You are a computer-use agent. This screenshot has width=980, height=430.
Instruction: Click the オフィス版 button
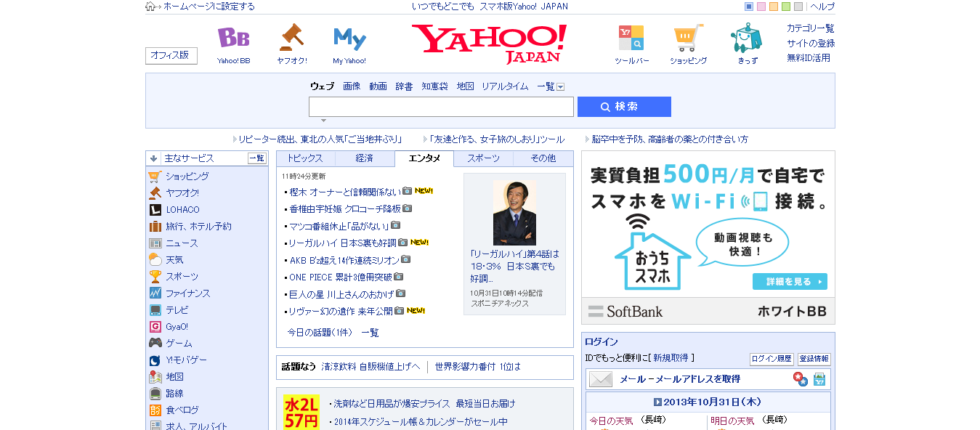[171, 55]
